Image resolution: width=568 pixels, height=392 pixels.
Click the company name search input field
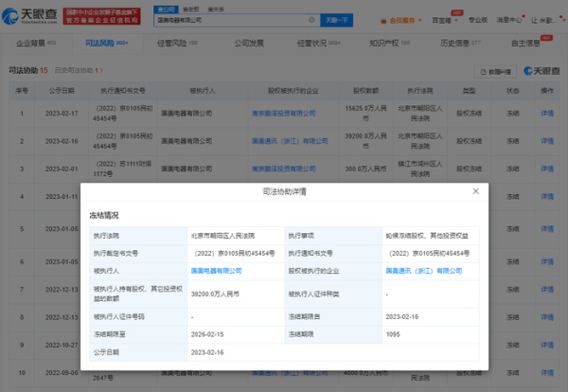tap(237, 19)
